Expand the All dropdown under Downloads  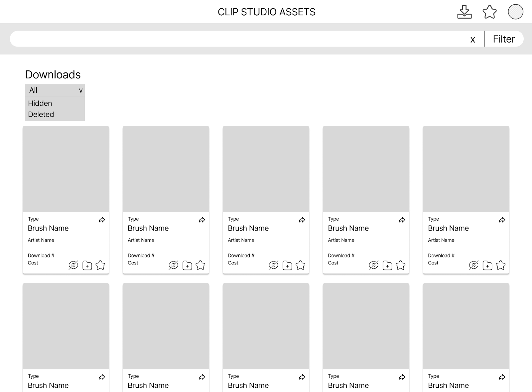tap(55, 90)
